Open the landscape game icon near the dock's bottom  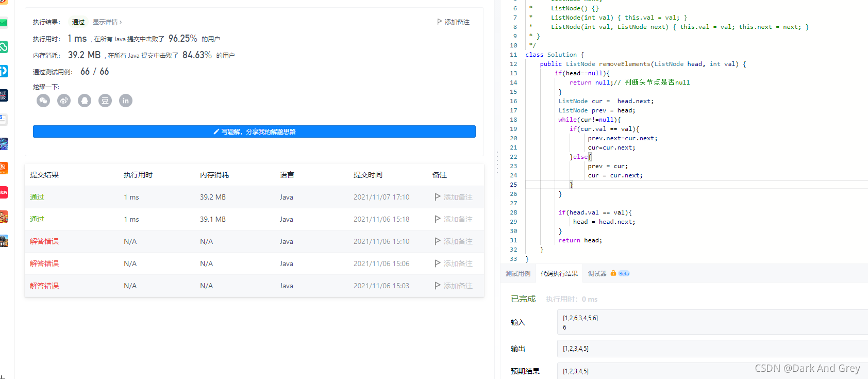[4, 241]
